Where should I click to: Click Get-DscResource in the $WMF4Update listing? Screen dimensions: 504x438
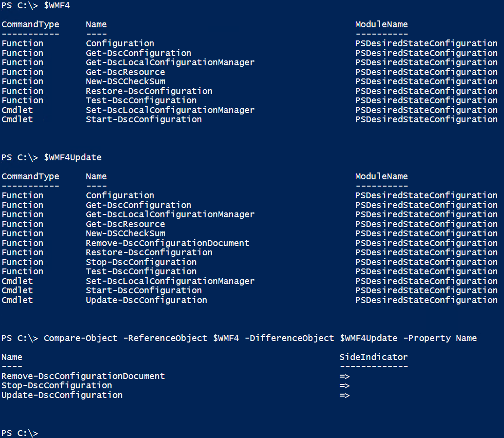click(125, 224)
